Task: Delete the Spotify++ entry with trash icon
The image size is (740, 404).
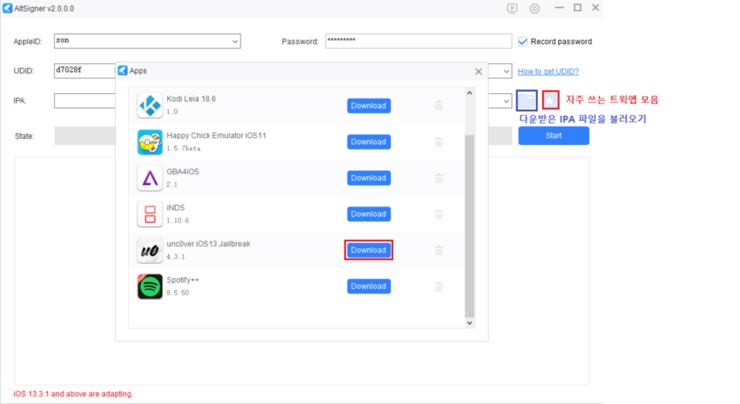Action: coord(438,286)
